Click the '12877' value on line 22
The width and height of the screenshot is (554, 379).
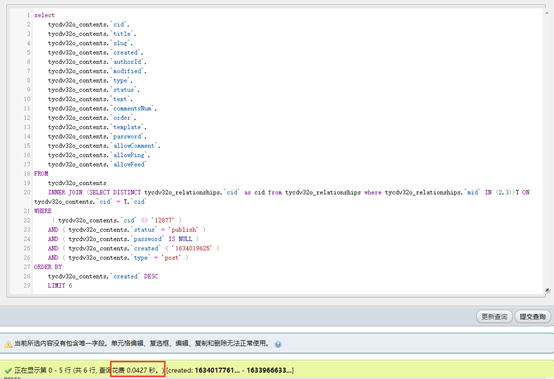163,220
